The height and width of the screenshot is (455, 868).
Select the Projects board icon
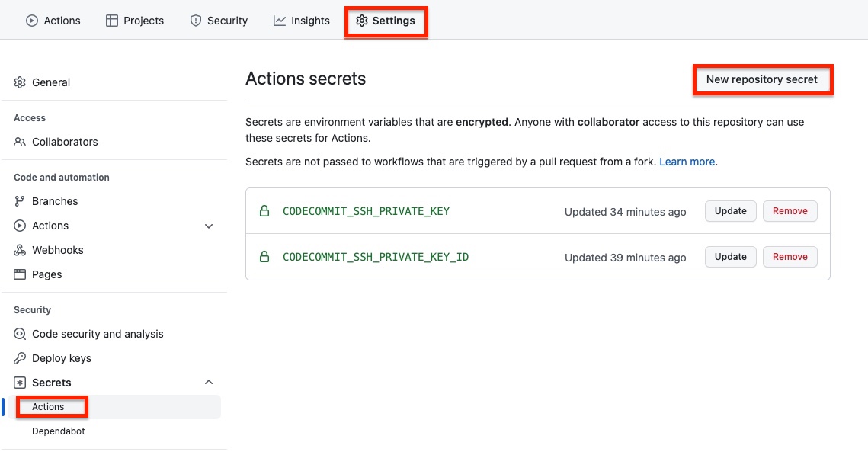[107, 21]
